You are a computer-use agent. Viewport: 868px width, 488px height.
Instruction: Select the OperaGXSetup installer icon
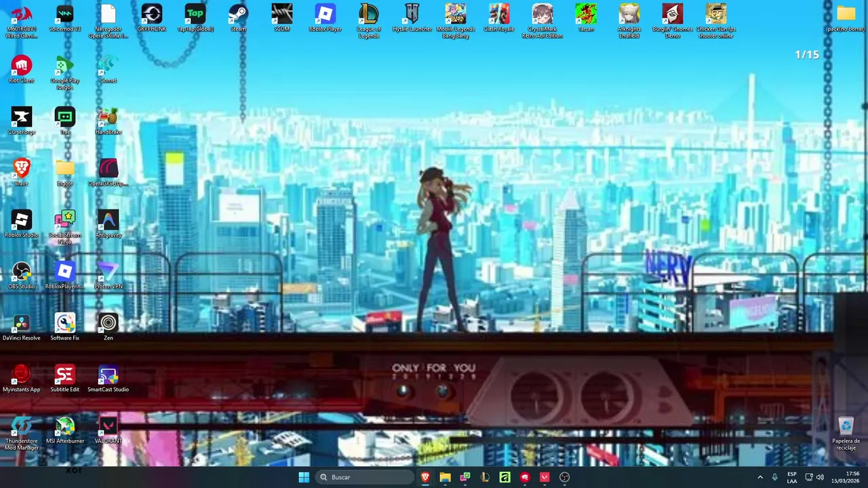point(108,174)
